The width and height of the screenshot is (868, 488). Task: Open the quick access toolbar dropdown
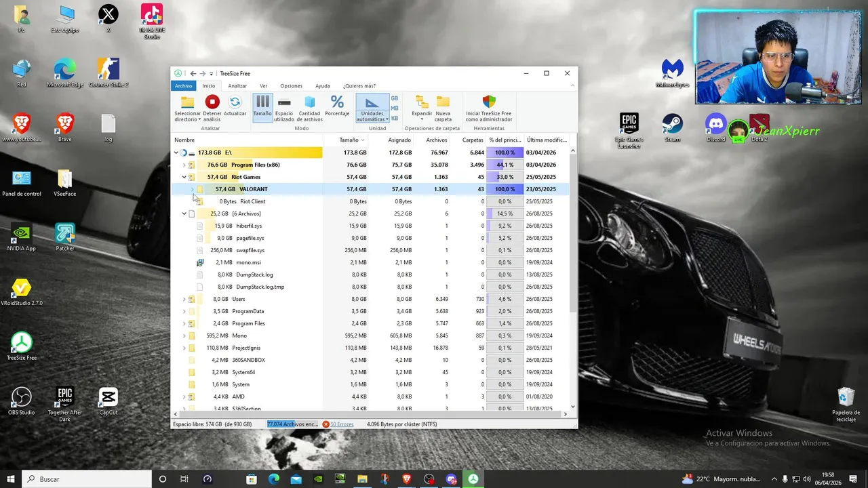pos(211,74)
